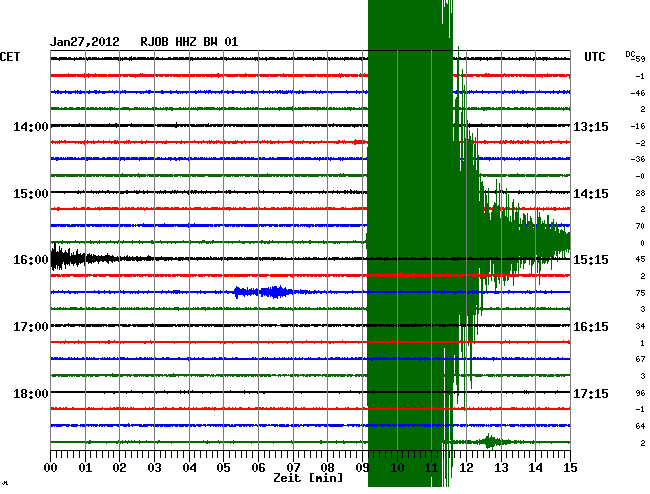Click the black waveform burst at 16:00
This screenshot has height=494, width=650.
click(x=83, y=258)
